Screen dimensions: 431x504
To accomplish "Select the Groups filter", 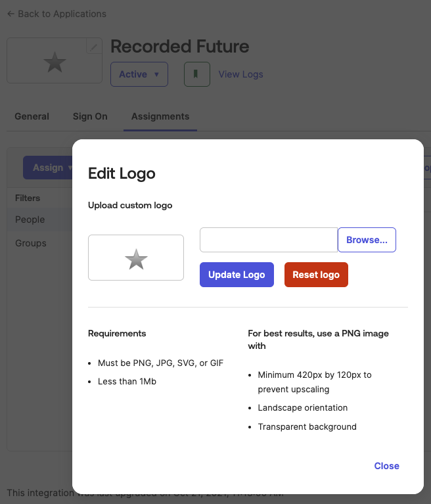I will click(x=31, y=243).
